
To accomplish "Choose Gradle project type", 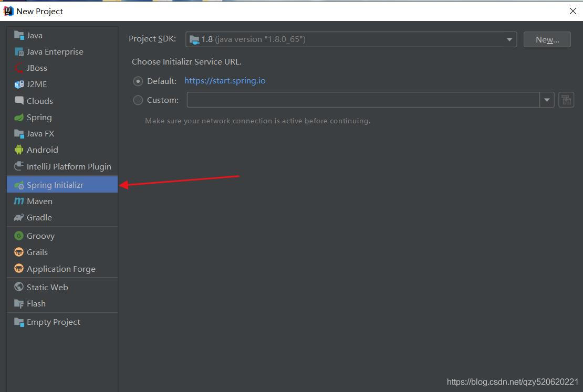I will (63, 217).
